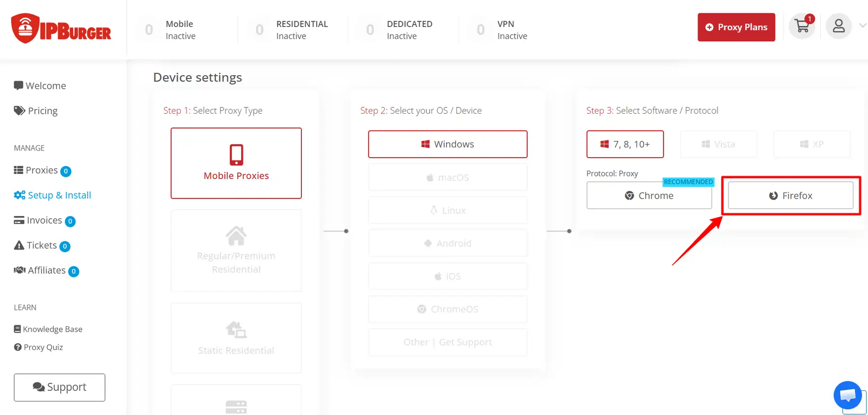
Task: Click the Pricing tags icon
Action: 19,110
